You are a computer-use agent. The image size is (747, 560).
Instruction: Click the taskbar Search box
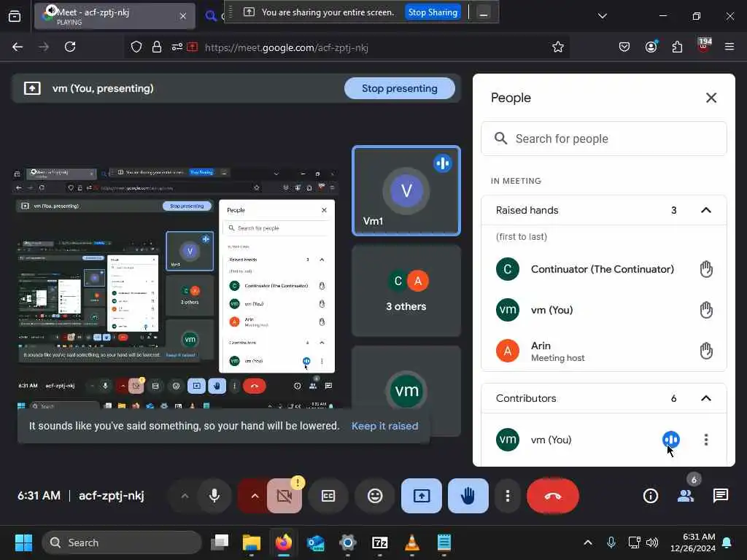122,542
